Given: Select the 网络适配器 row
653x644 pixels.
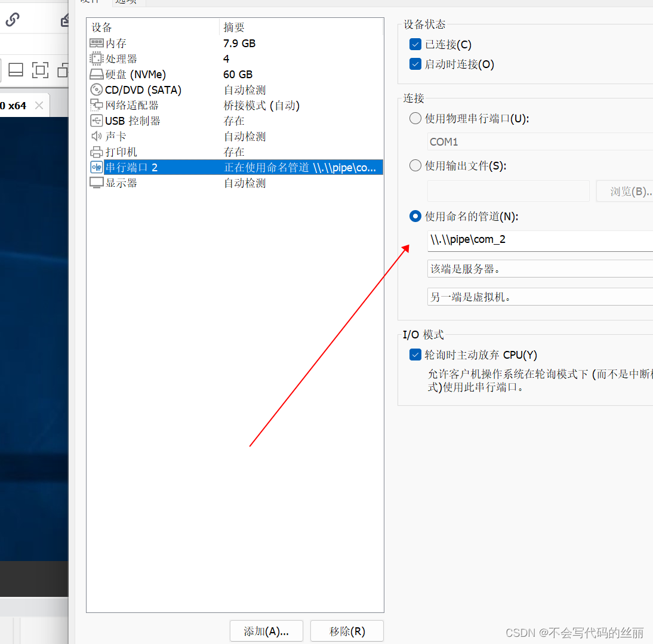Looking at the screenshot, I should click(x=236, y=105).
